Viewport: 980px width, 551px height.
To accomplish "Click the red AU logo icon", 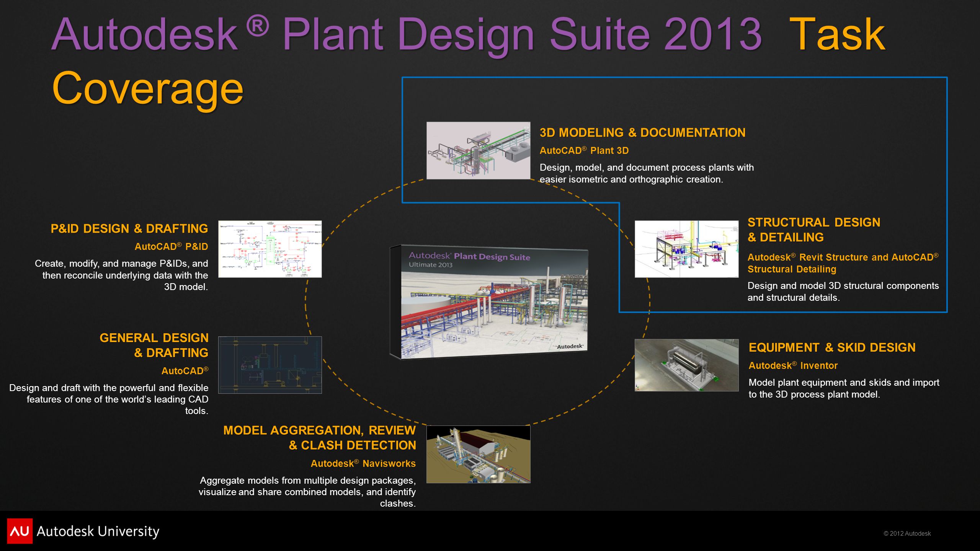I will point(20,531).
